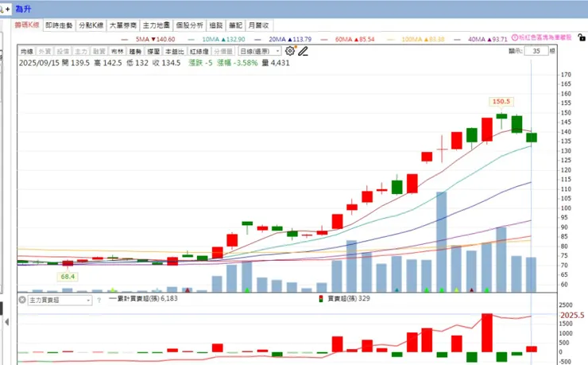This screenshot has width=588, height=365.
Task: Open the 即時走勢 tab
Action: coord(59,25)
